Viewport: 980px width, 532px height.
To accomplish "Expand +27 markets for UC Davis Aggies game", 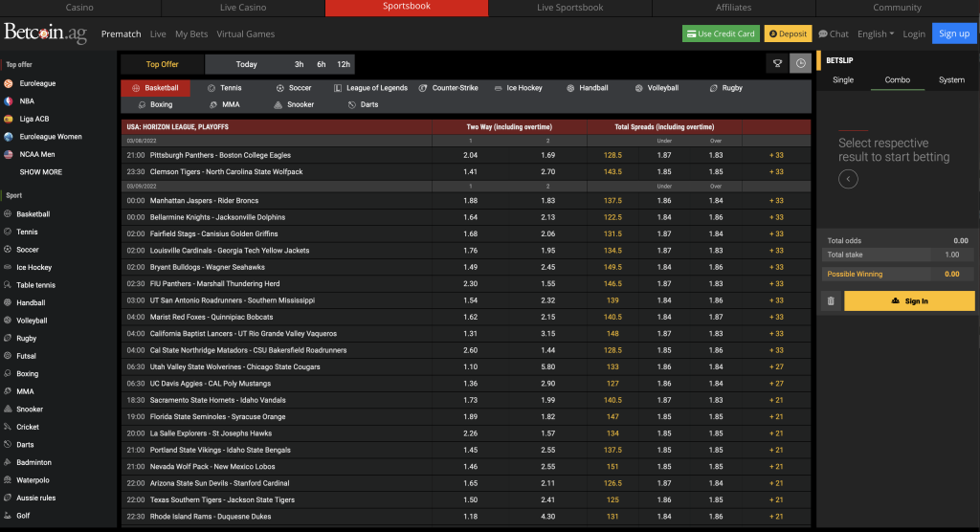I will [x=776, y=384].
